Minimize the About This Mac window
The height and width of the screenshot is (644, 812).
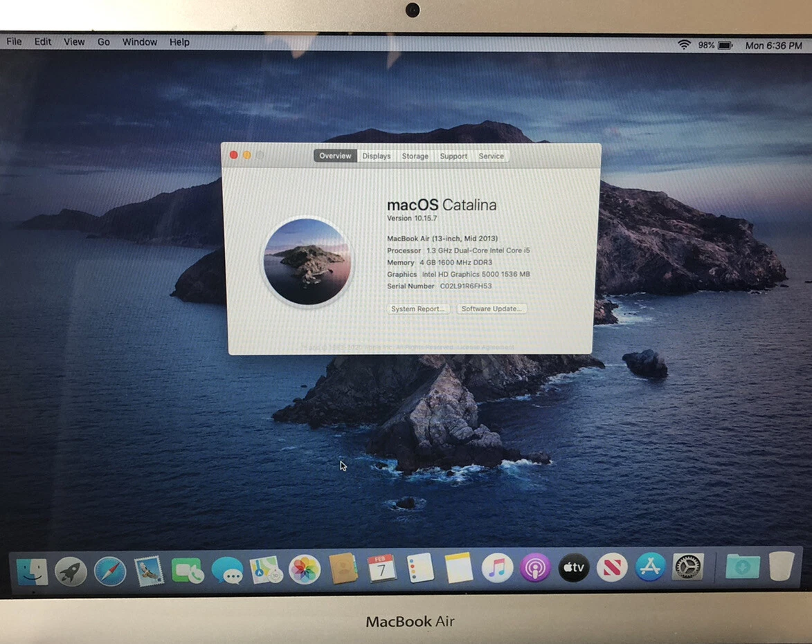pos(247,155)
